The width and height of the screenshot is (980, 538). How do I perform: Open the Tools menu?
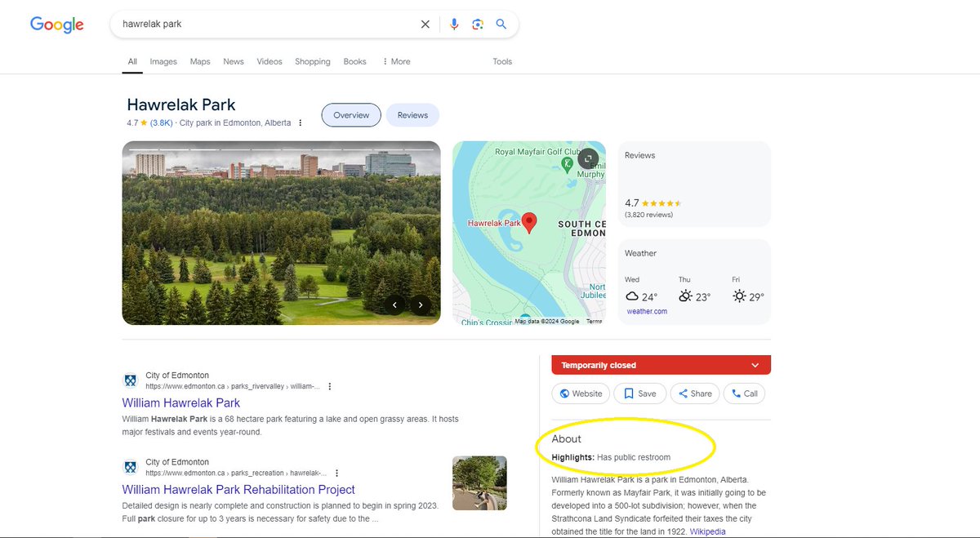coord(502,61)
